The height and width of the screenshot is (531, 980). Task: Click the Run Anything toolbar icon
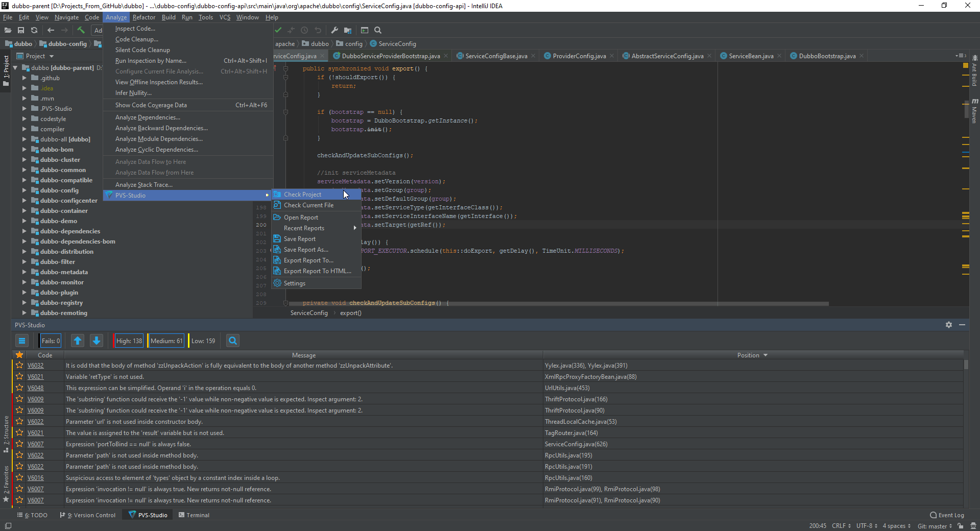[365, 30]
